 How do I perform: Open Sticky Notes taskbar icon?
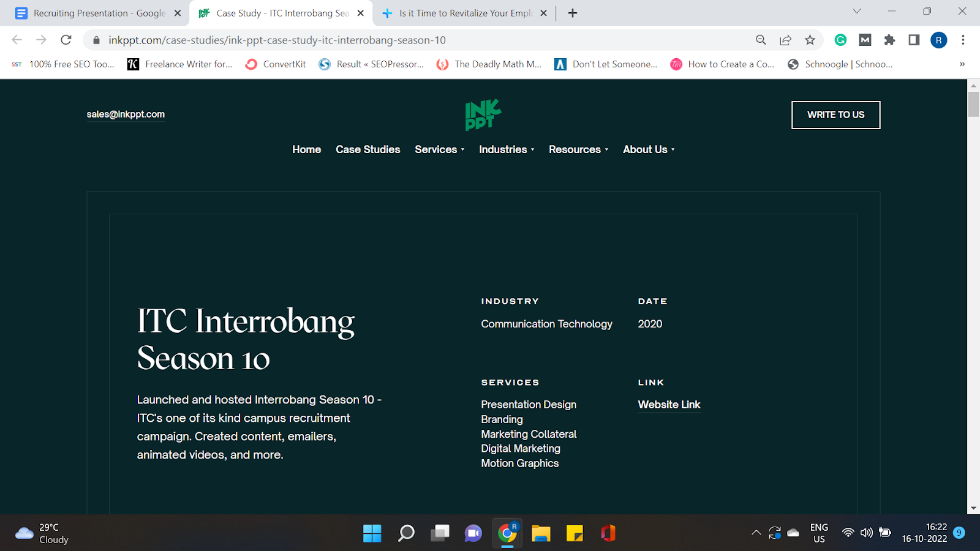[x=575, y=533]
